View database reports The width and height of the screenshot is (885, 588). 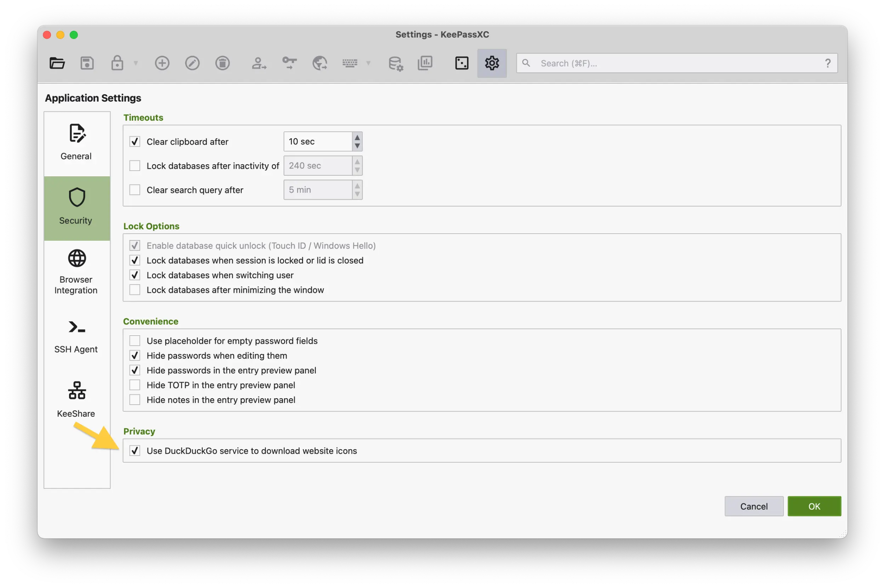425,63
